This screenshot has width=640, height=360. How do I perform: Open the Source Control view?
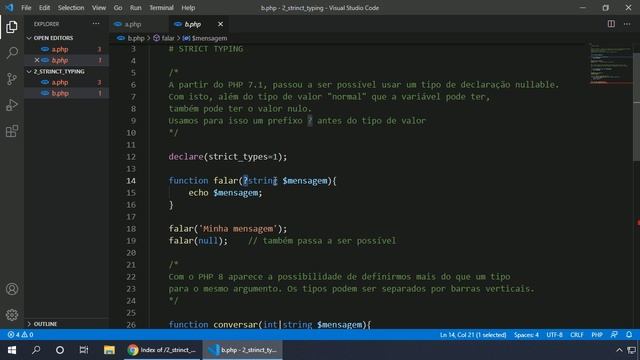click(x=12, y=79)
